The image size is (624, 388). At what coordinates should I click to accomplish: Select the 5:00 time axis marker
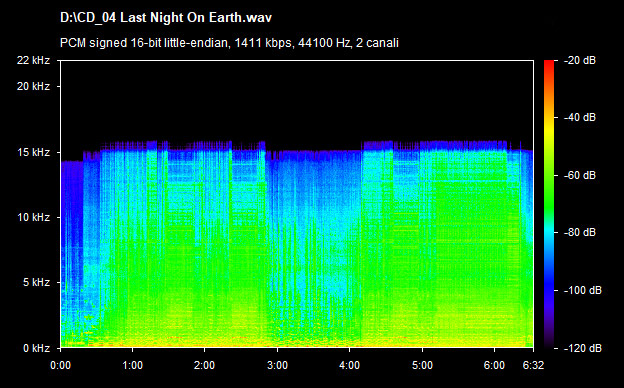click(422, 365)
